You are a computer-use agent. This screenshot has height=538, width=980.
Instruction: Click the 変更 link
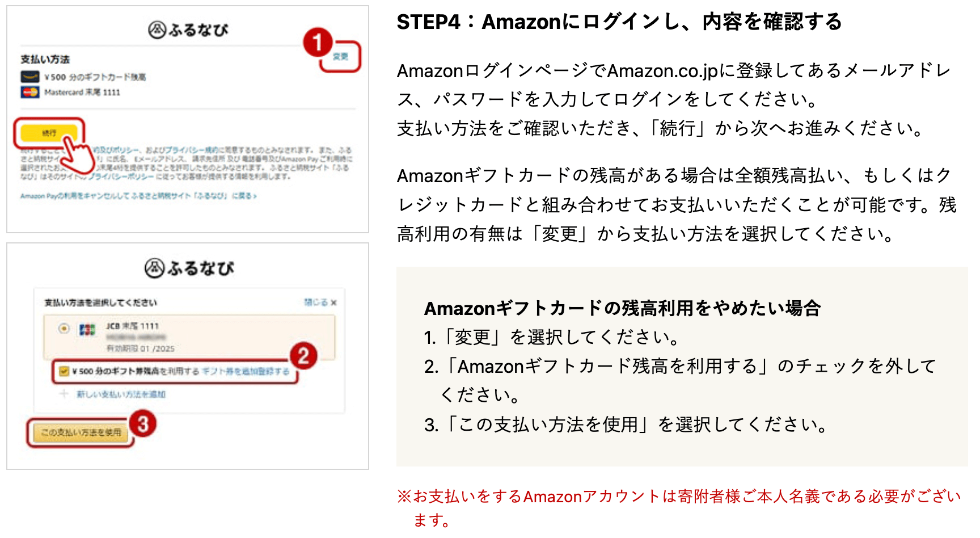[340, 56]
